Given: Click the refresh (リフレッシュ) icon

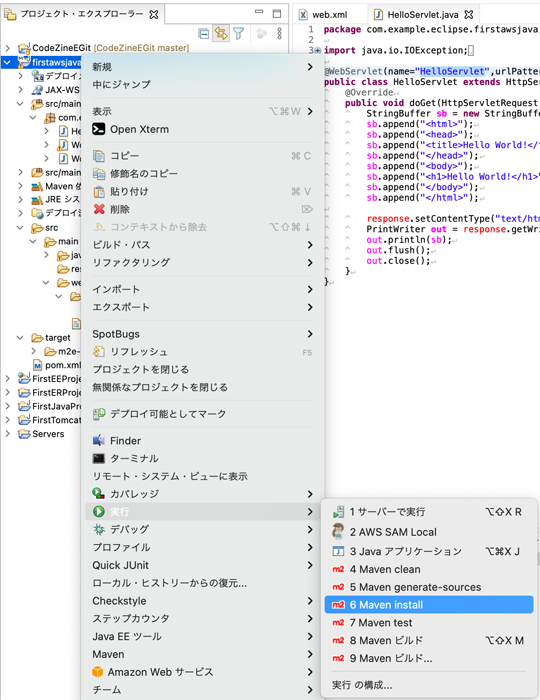Looking at the screenshot, I should tap(99, 352).
